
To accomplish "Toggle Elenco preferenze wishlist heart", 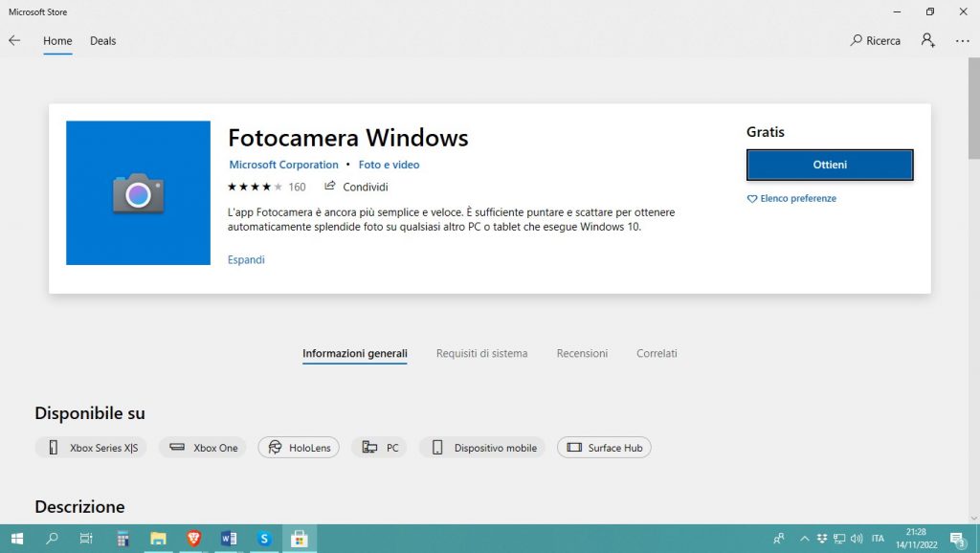I will pos(791,198).
